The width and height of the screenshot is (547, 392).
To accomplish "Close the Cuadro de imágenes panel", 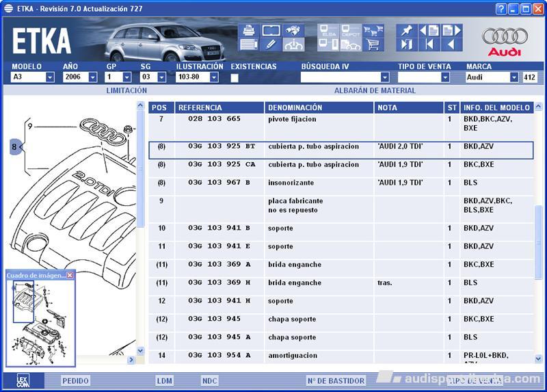I will [x=70, y=275].
